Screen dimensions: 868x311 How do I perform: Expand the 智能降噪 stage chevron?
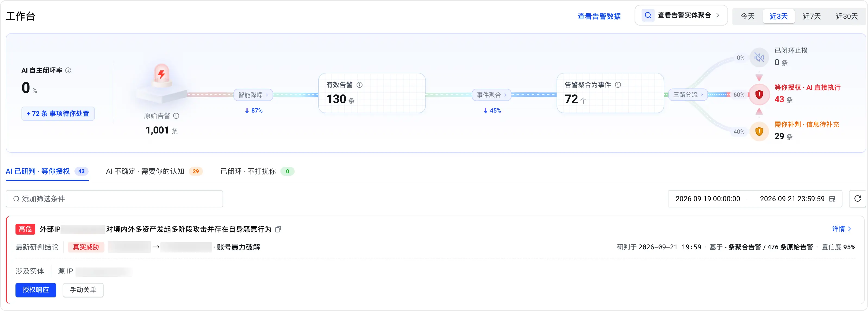pos(267,95)
